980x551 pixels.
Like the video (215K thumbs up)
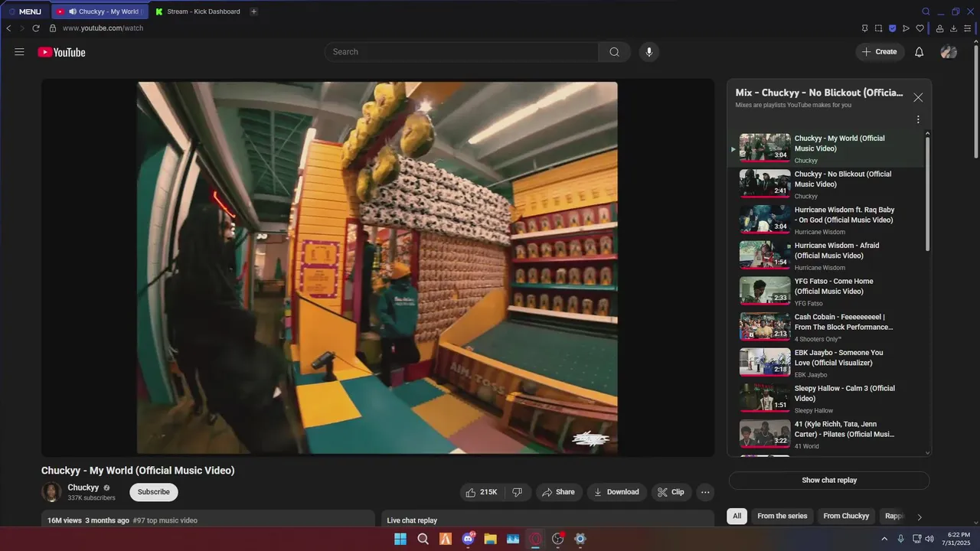482,492
